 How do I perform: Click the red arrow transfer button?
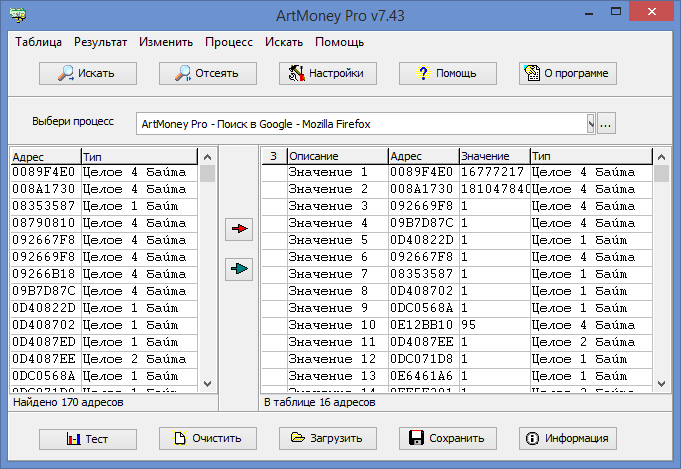[239, 230]
